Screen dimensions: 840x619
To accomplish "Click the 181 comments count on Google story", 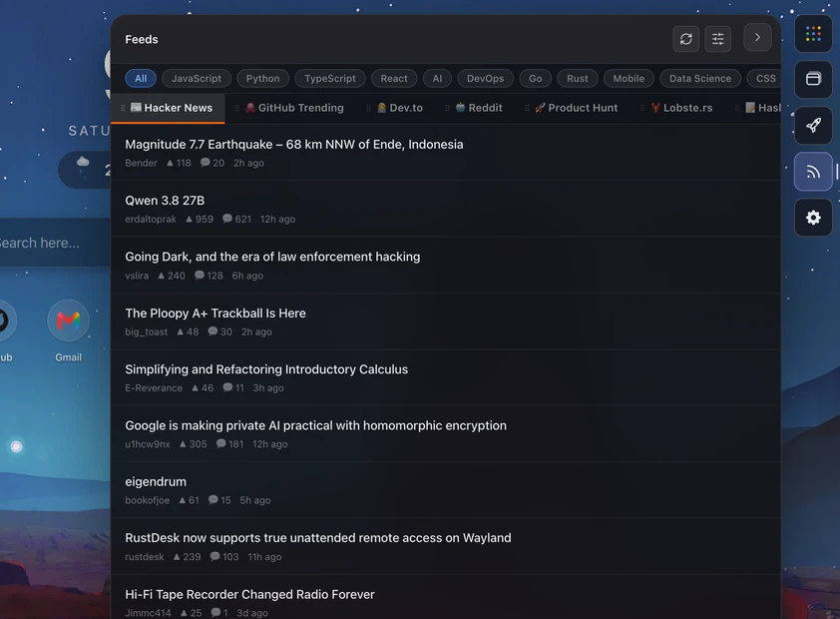I will coord(229,443).
